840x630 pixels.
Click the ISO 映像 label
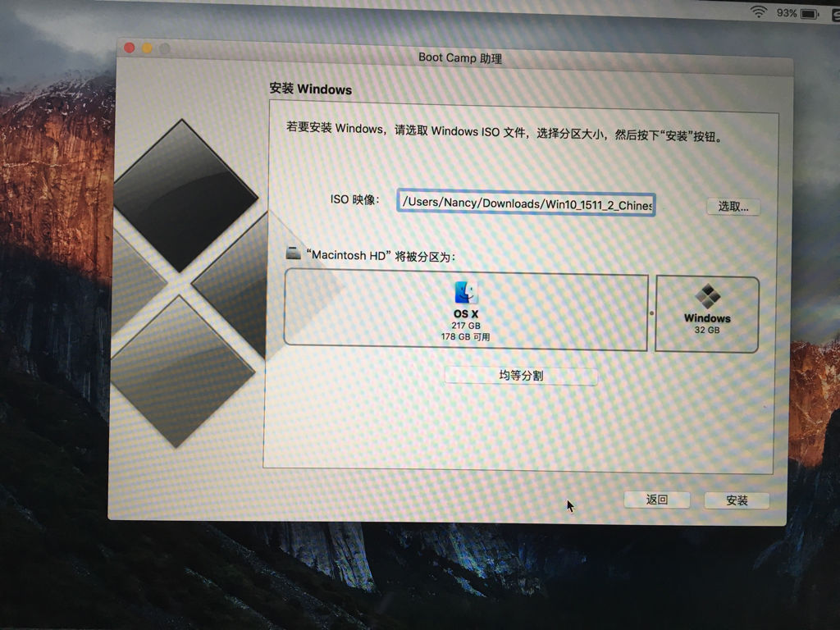(x=354, y=200)
